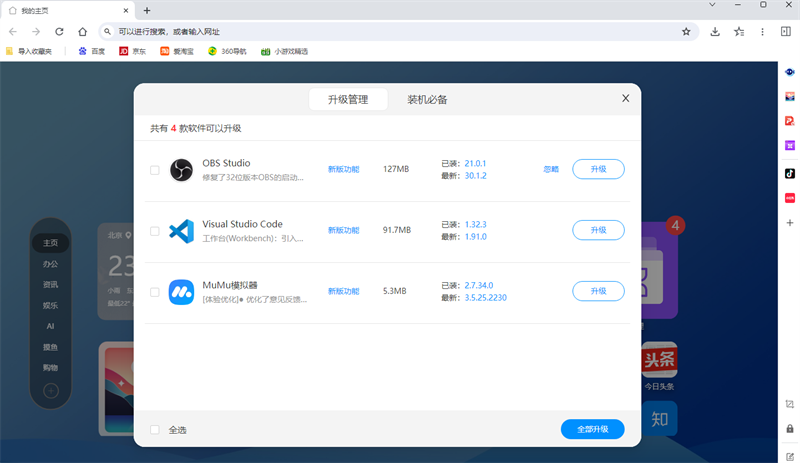Open the TikTok icon in right sidebar
800x463 pixels.
point(790,174)
